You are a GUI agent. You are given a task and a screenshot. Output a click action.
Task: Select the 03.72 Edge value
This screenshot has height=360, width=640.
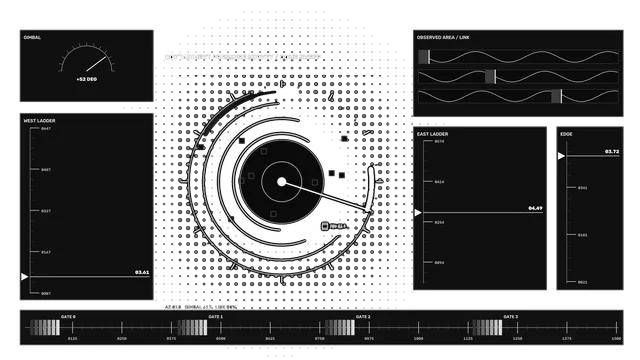tap(612, 151)
